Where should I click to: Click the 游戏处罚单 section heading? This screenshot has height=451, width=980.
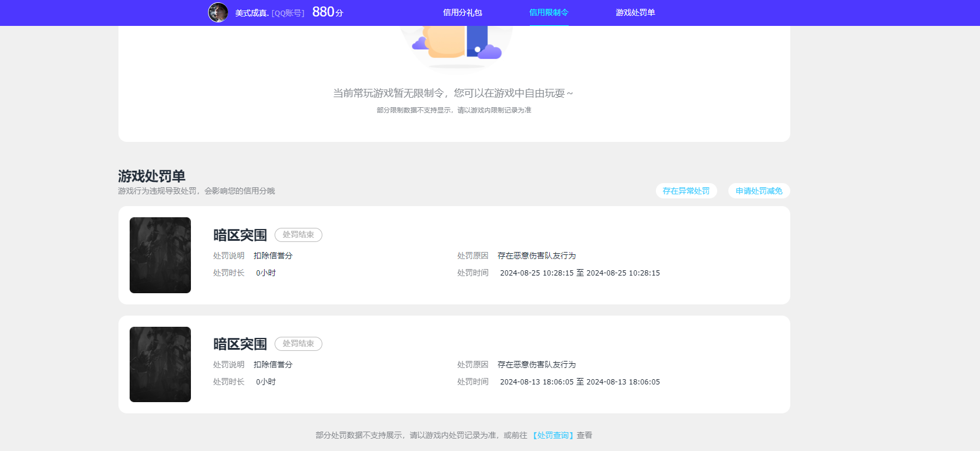pos(151,176)
